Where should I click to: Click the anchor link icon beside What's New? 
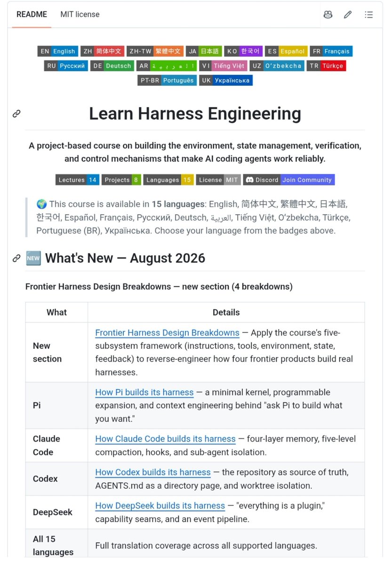[16, 258]
